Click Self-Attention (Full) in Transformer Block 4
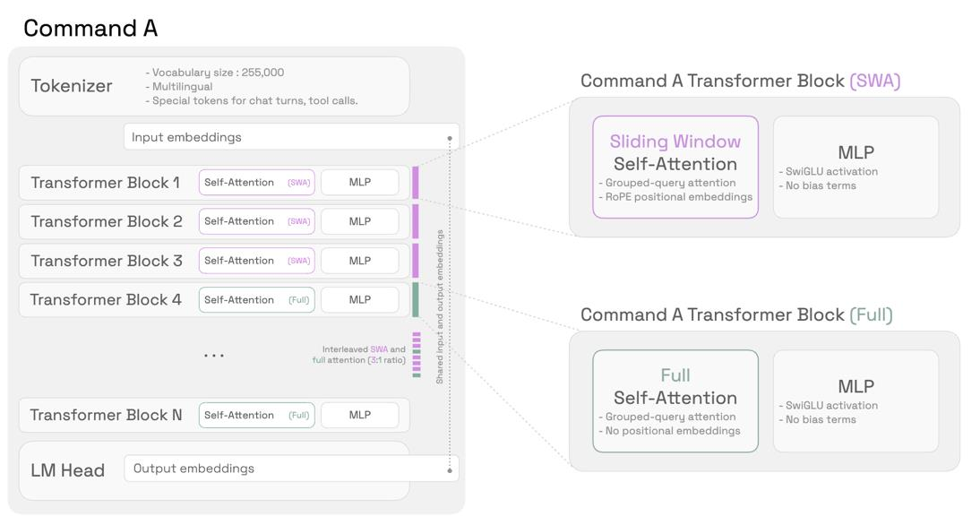The width and height of the screenshot is (980, 525). click(256, 300)
